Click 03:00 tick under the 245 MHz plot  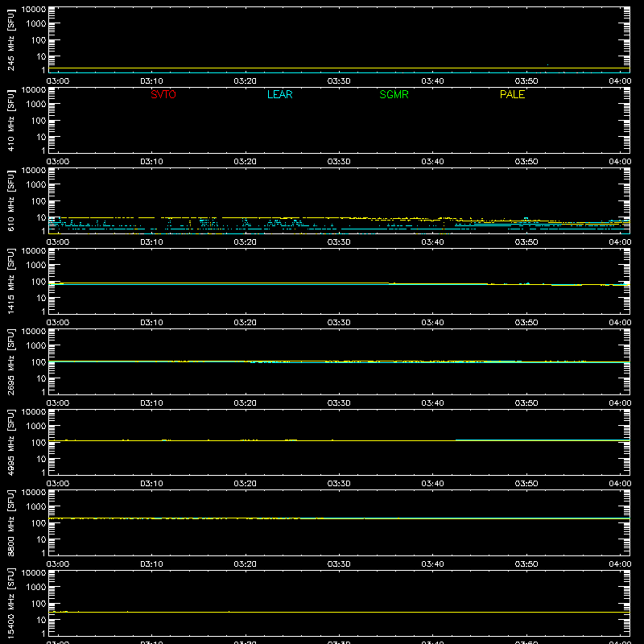click(58, 81)
